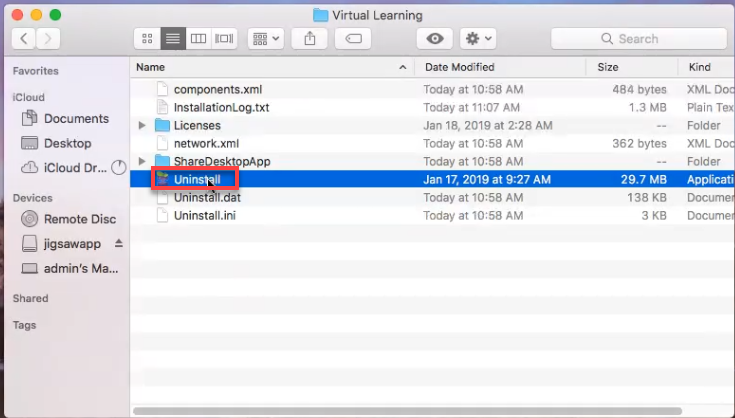Image resolution: width=735 pixels, height=418 pixels.
Task: Switch to list view
Action: coord(173,38)
